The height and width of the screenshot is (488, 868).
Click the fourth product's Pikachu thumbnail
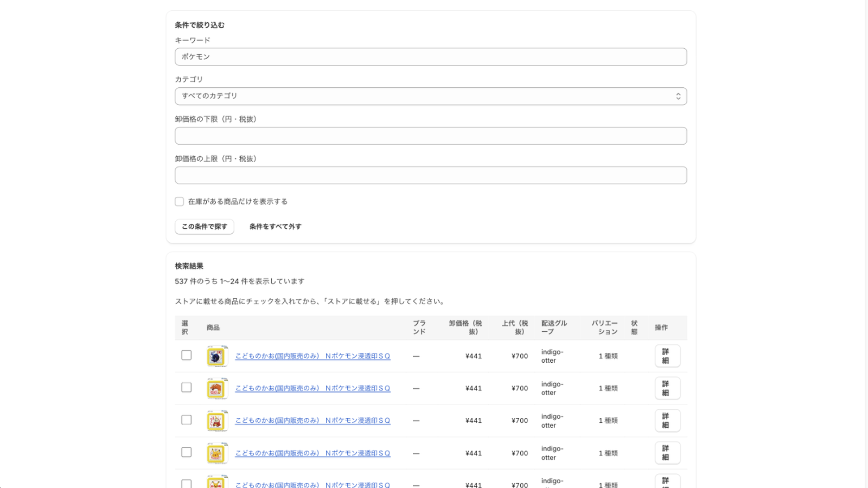pos(217,453)
